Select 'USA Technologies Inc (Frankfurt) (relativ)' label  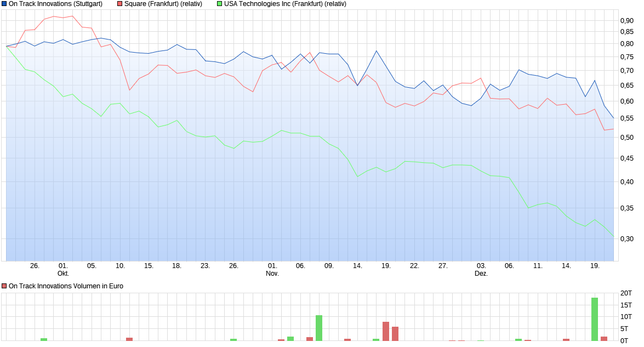(285, 4)
